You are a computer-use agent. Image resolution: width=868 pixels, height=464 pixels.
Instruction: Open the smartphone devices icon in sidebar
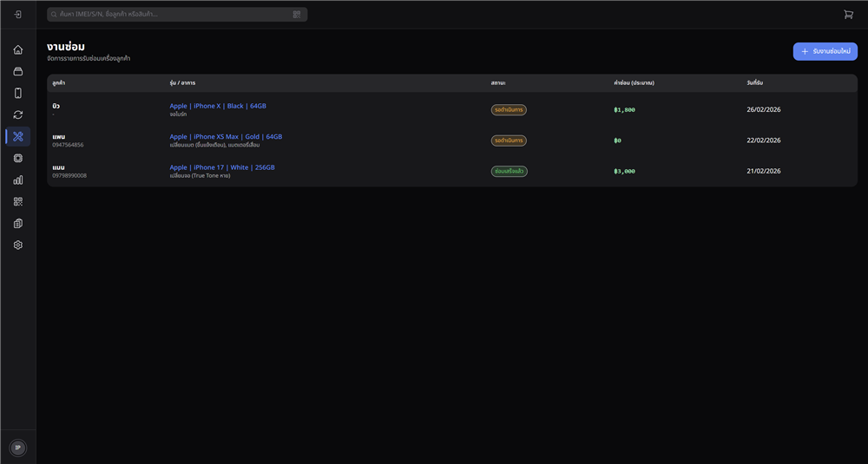(x=17, y=93)
